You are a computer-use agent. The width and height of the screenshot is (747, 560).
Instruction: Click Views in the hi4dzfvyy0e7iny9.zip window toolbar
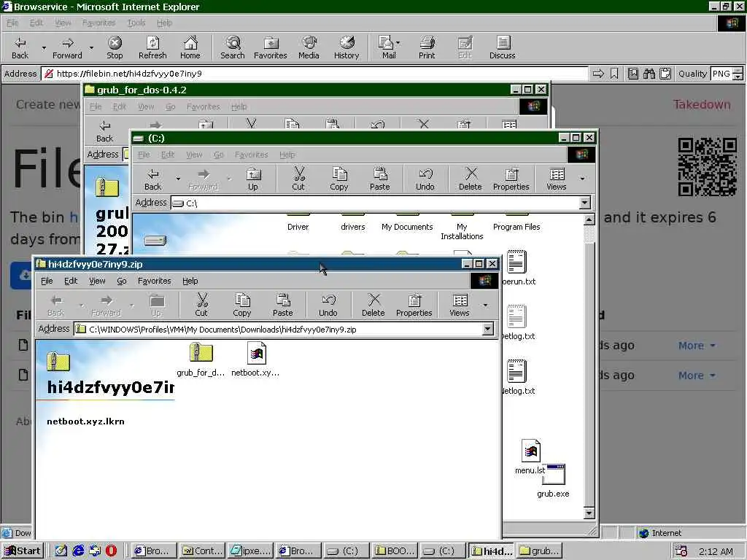(x=460, y=305)
